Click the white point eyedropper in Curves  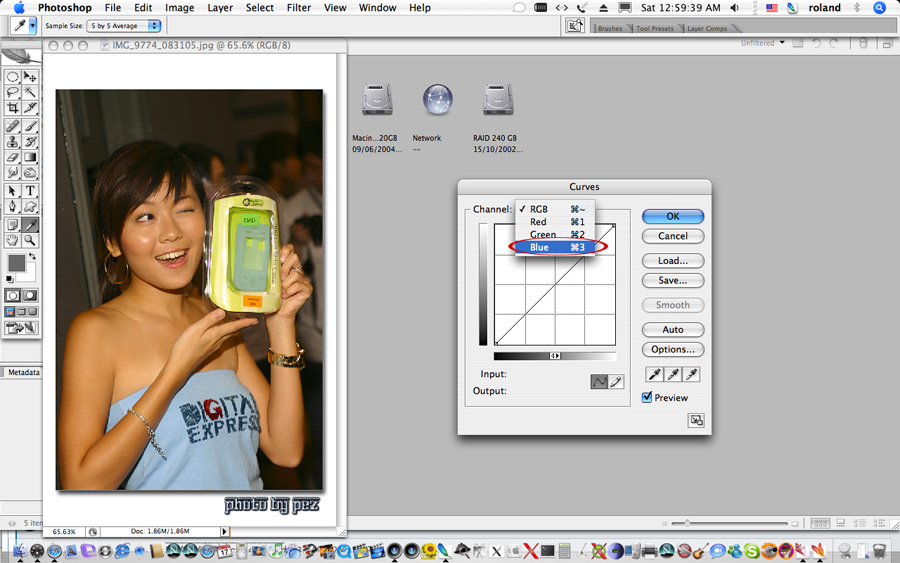(x=691, y=374)
